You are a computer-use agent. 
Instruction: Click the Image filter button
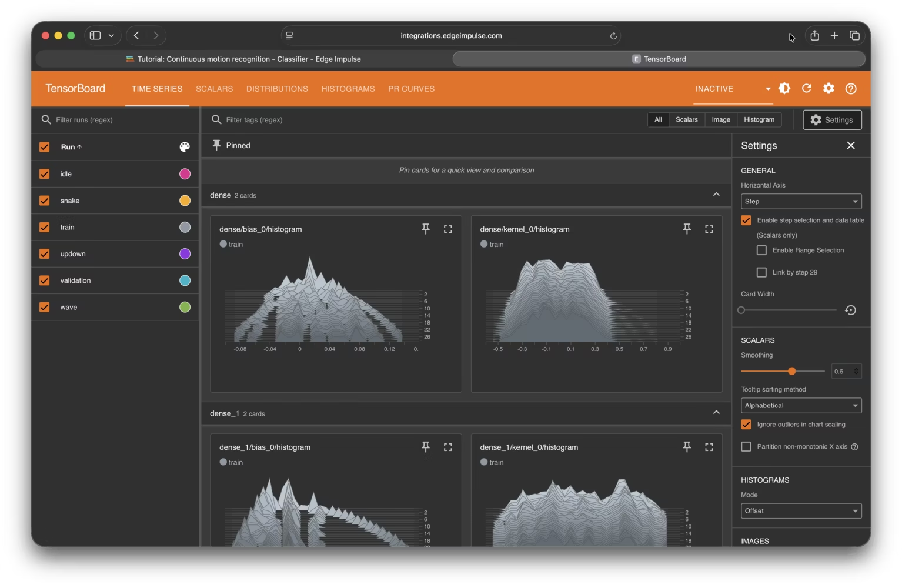tap(720, 119)
